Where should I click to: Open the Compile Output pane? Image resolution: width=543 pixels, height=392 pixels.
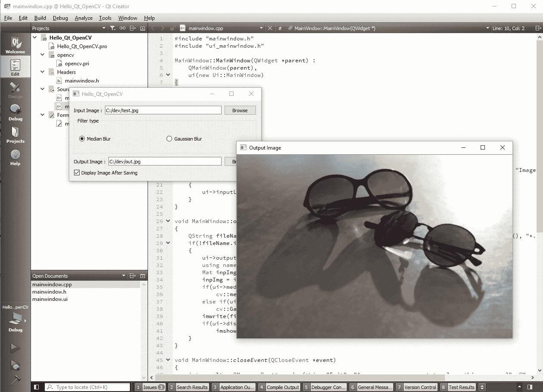point(279,387)
